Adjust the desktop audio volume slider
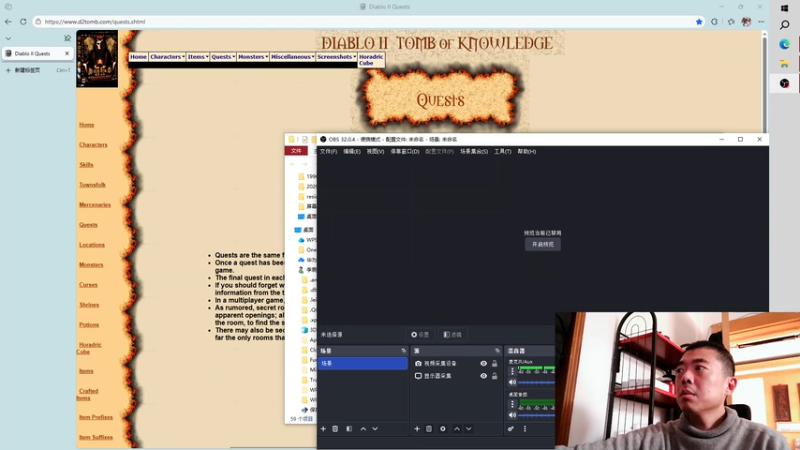 tap(537, 415)
